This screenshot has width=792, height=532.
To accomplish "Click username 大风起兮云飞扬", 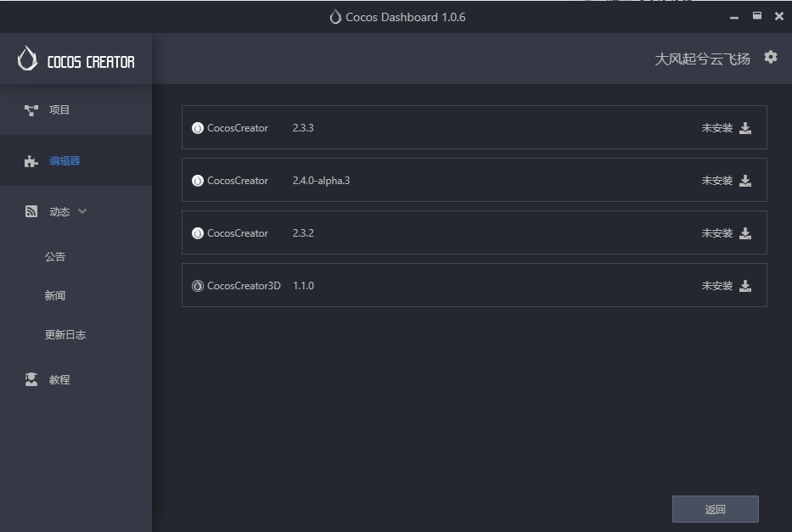I will point(702,59).
